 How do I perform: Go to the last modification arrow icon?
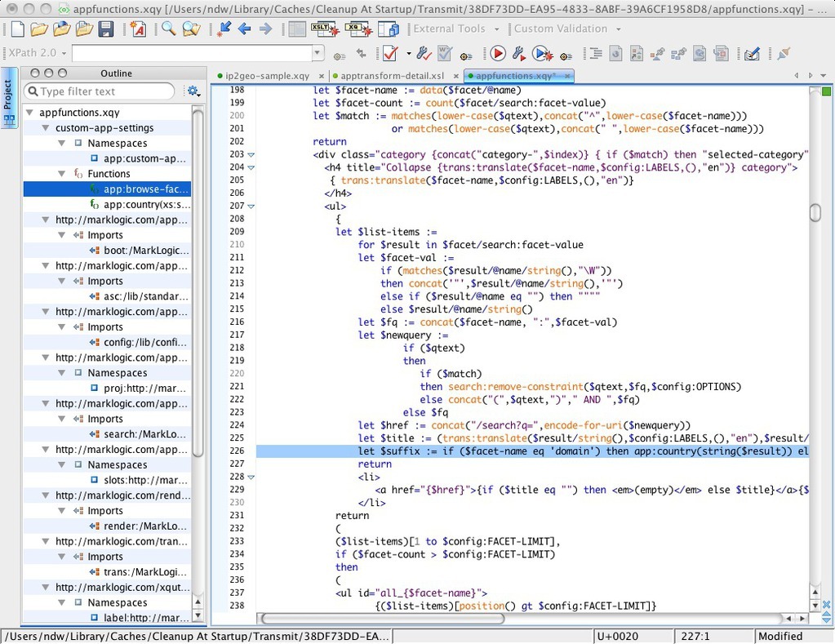pyautogui.click(x=223, y=29)
